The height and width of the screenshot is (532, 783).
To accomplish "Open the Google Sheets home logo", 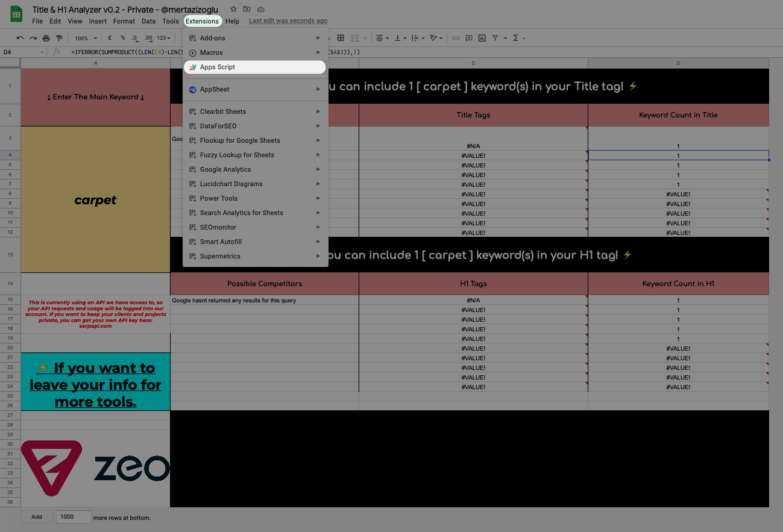I will pos(16,14).
